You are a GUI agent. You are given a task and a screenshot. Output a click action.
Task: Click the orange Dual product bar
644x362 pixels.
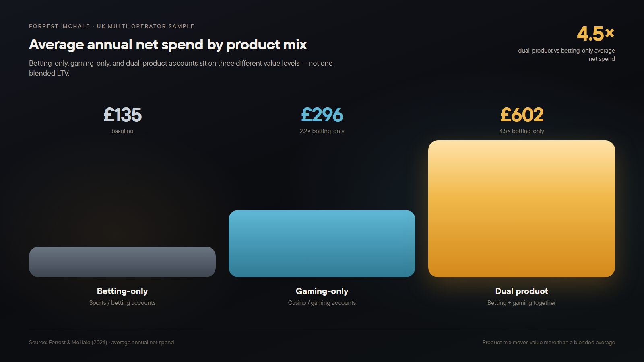pyautogui.click(x=522, y=209)
